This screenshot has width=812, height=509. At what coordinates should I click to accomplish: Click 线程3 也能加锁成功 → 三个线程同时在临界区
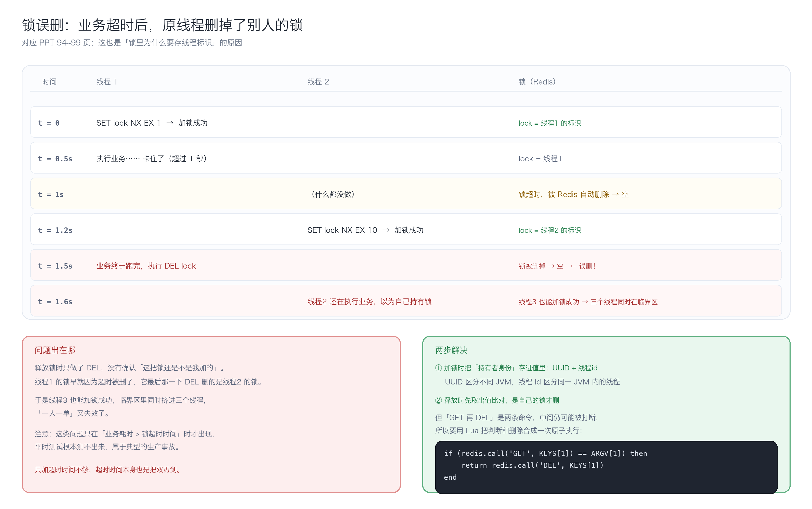588,302
